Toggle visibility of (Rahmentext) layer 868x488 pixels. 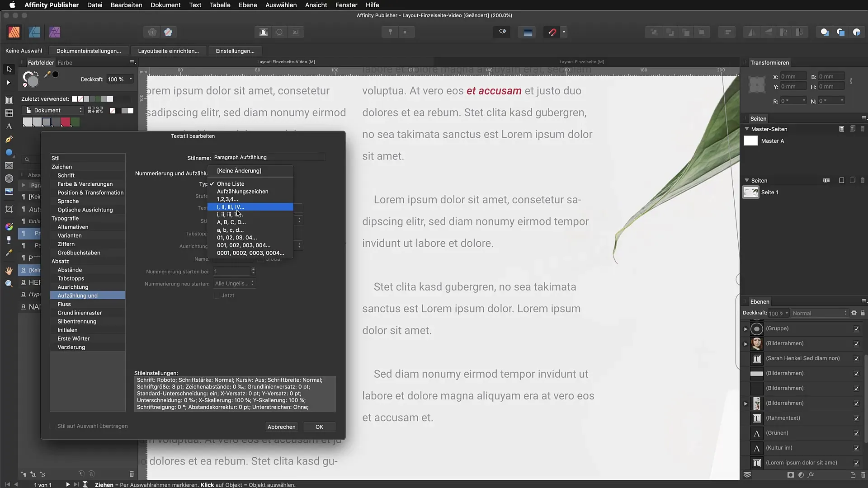856,418
